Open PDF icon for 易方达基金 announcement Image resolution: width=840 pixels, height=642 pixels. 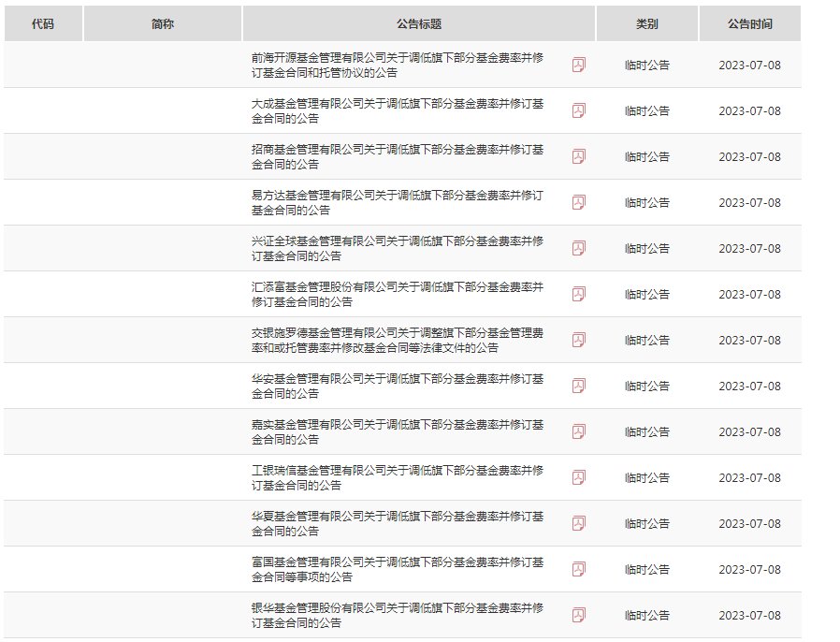(x=579, y=202)
